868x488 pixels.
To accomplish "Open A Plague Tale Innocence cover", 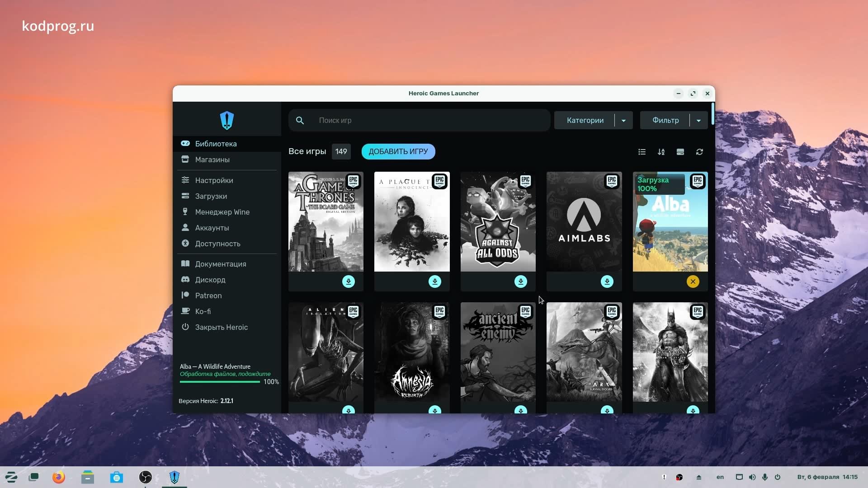I will pyautogui.click(x=412, y=221).
